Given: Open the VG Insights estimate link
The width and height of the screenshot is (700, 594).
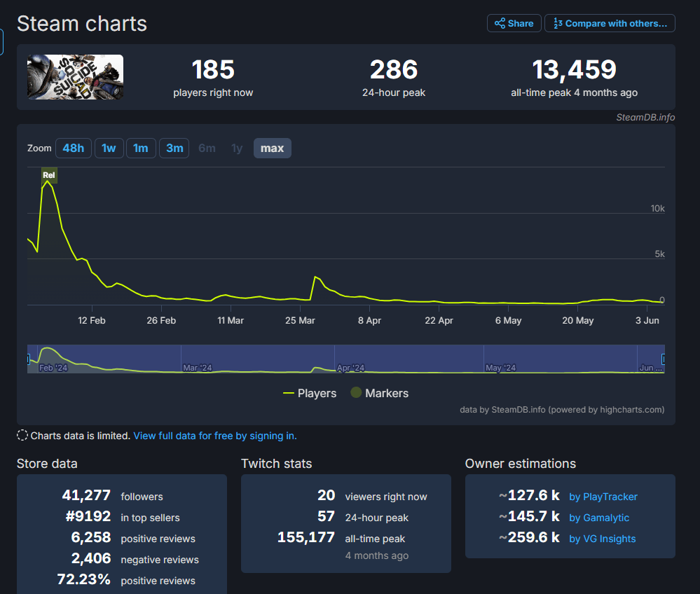Looking at the screenshot, I should coord(602,539).
